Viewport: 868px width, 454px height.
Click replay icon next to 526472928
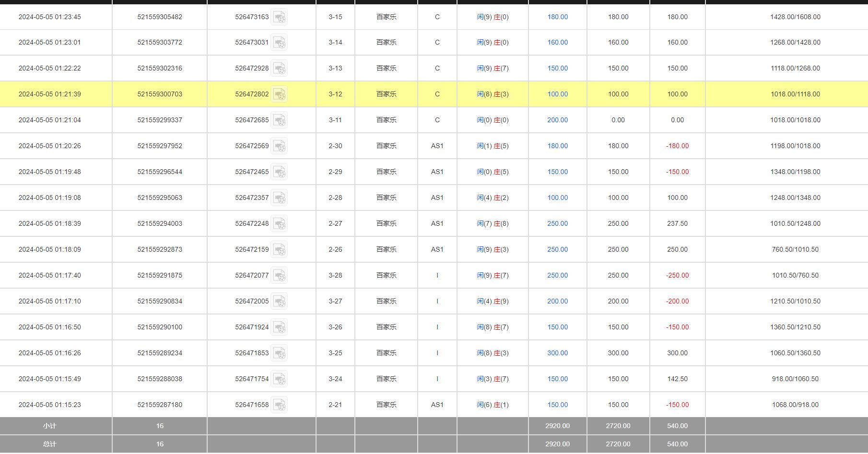(279, 69)
